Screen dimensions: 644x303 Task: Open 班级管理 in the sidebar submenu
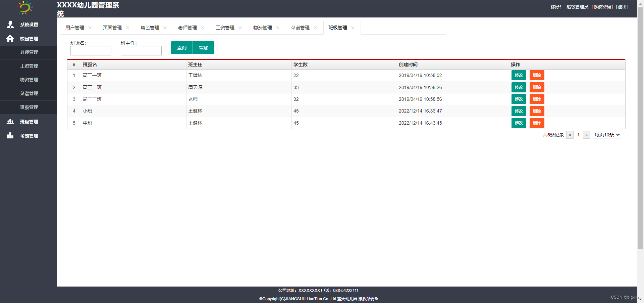click(29, 107)
